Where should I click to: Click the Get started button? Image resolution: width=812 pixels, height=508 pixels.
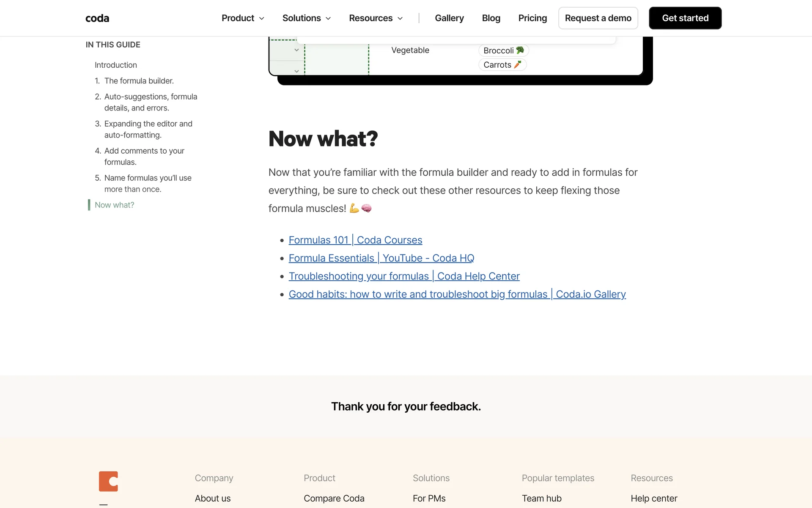685,18
